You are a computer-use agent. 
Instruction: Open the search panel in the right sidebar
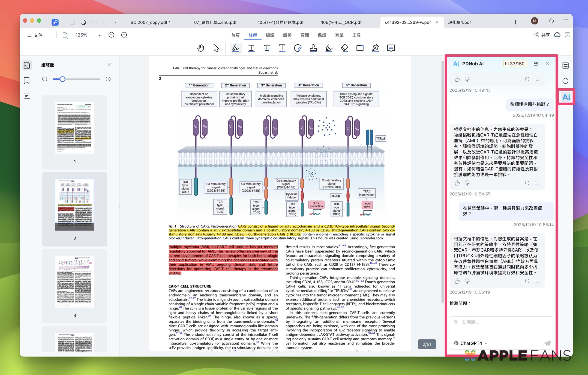[x=566, y=81]
